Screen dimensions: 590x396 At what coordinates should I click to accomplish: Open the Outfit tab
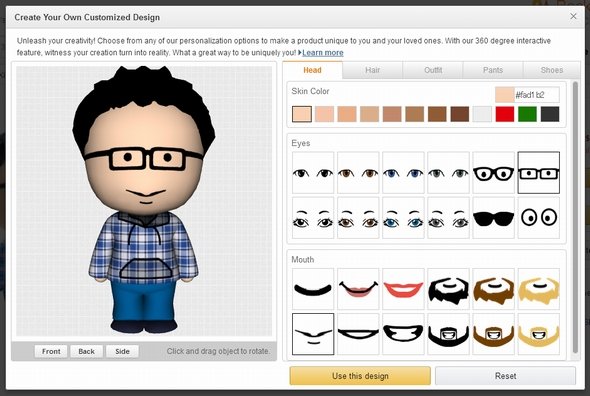(433, 70)
